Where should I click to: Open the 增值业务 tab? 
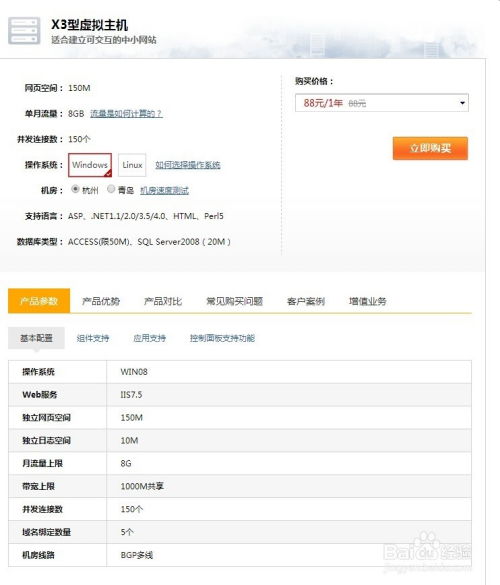pos(368,301)
